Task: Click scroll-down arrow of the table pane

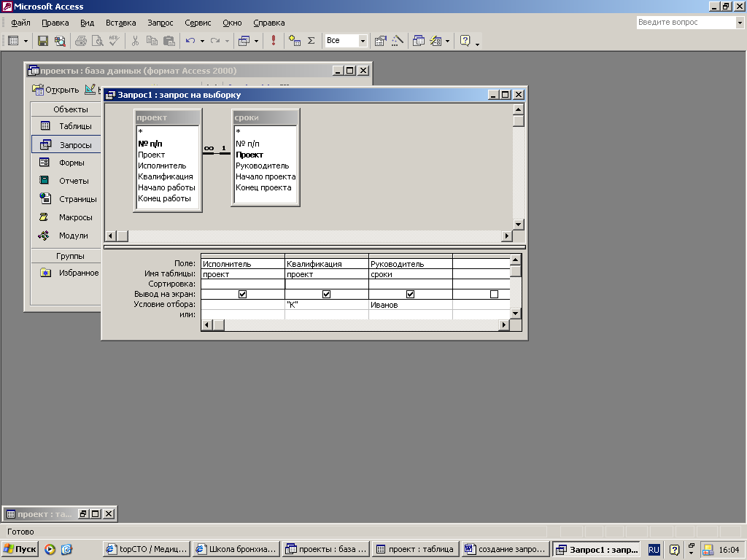Action: (519, 224)
